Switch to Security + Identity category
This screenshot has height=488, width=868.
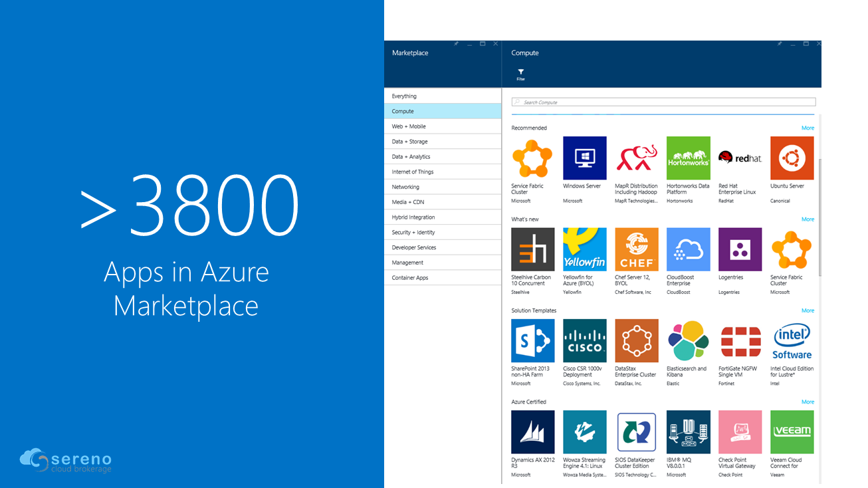[x=443, y=233]
